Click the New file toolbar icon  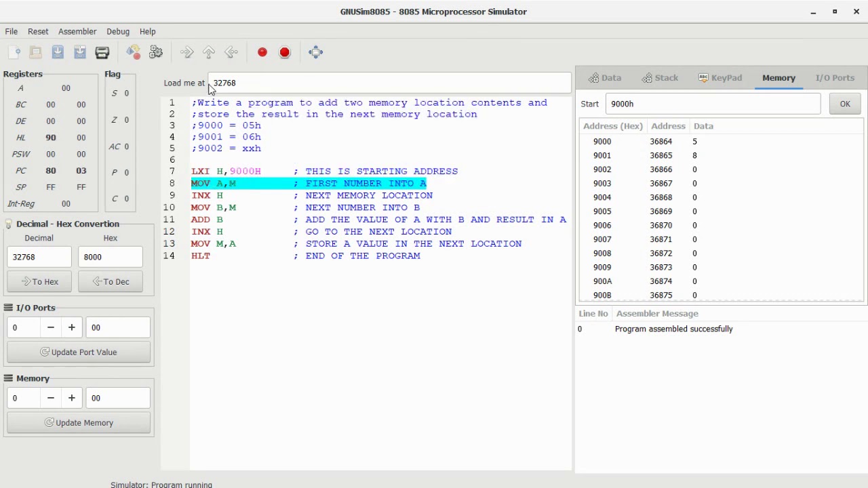point(14,52)
